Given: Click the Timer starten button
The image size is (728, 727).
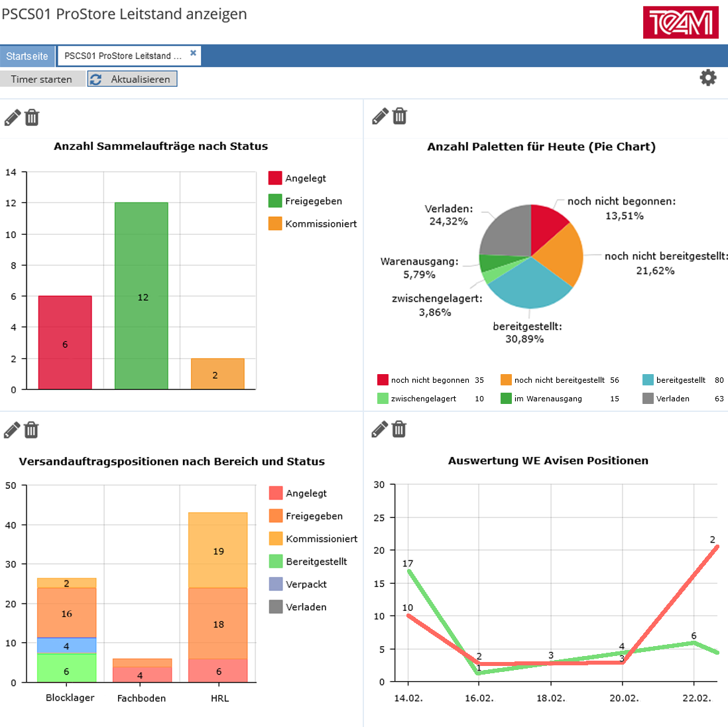Looking at the screenshot, I should (x=42, y=79).
